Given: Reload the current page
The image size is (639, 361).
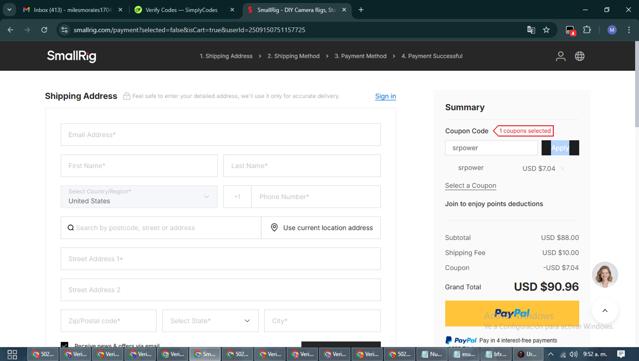Looking at the screenshot, I should click(44, 30).
